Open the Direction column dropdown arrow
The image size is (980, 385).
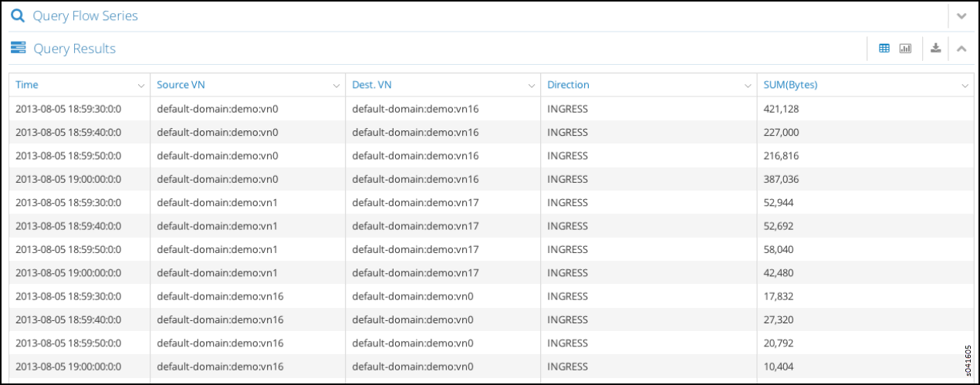[748, 86]
